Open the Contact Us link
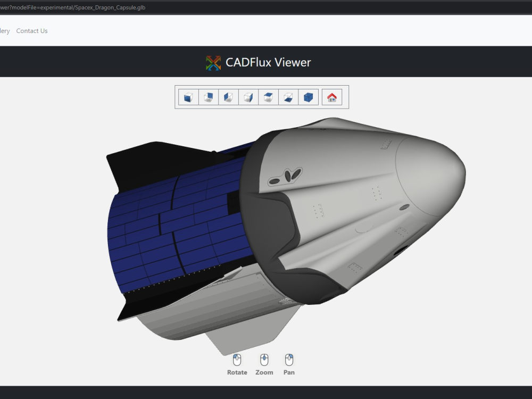The height and width of the screenshot is (399, 532). click(x=32, y=31)
